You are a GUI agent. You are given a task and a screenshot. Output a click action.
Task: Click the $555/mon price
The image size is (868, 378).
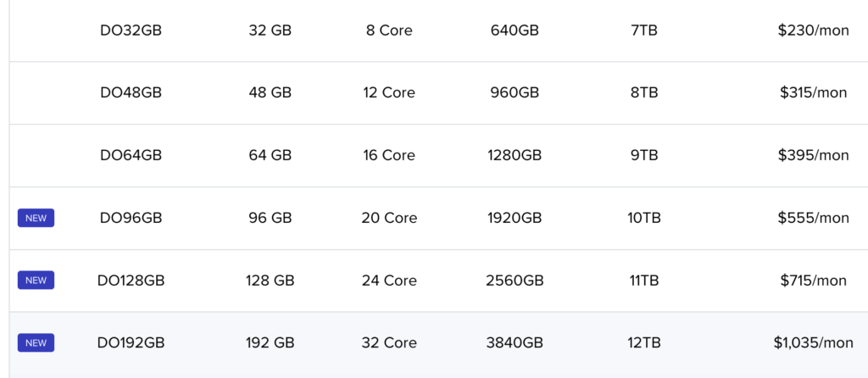click(x=813, y=218)
